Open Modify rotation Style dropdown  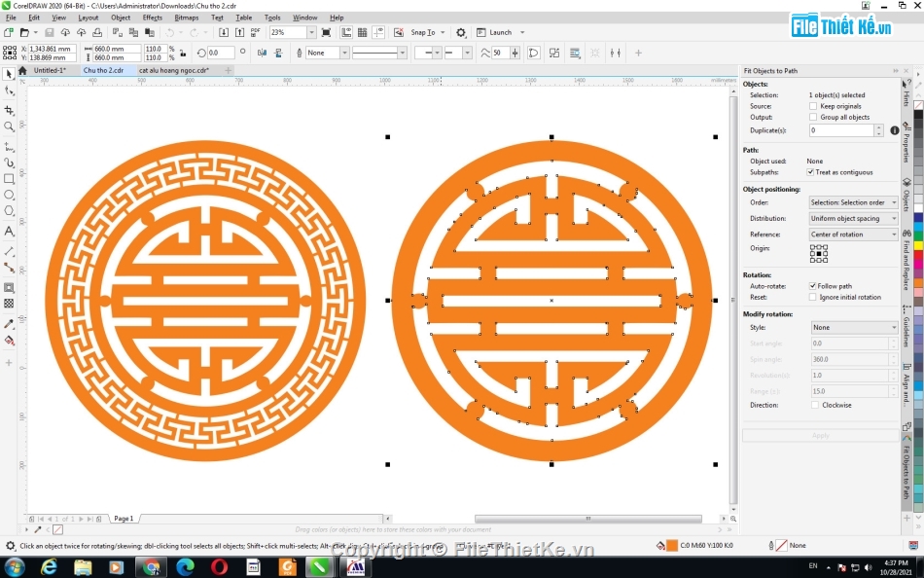[x=855, y=327]
